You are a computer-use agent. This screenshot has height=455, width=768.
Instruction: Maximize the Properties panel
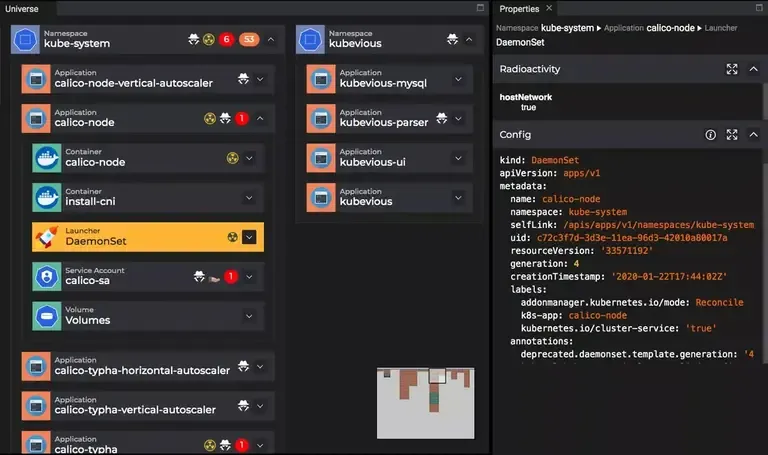pos(759,8)
